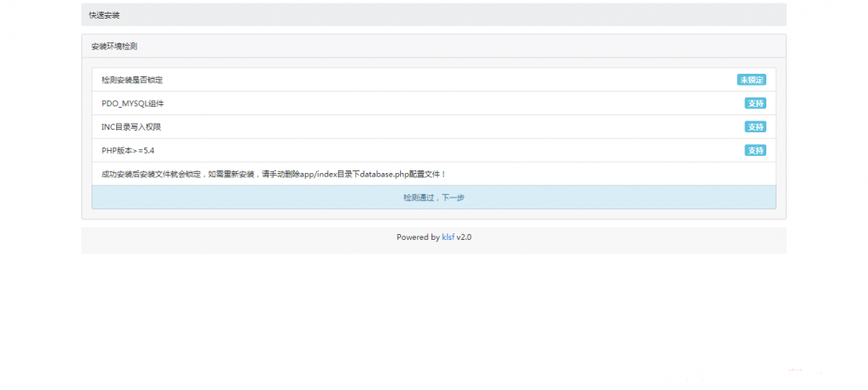Click the "Powered by" footer text
This screenshot has width=868, height=390.
tap(418, 237)
